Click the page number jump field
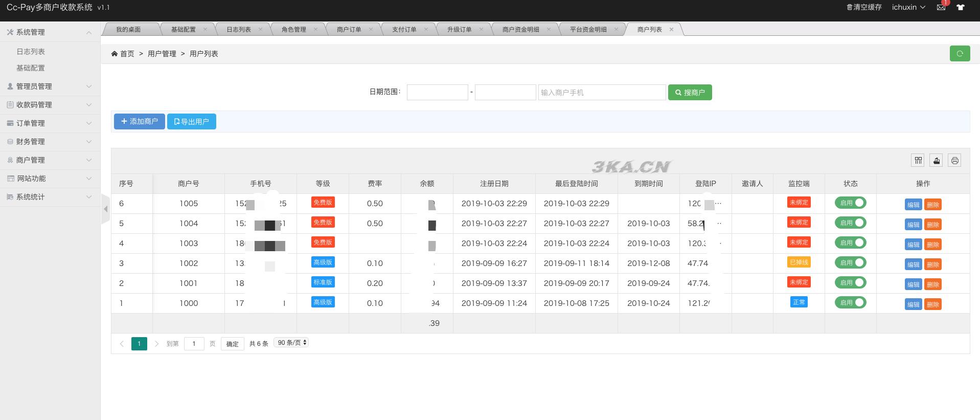The height and width of the screenshot is (420, 980). tap(194, 344)
